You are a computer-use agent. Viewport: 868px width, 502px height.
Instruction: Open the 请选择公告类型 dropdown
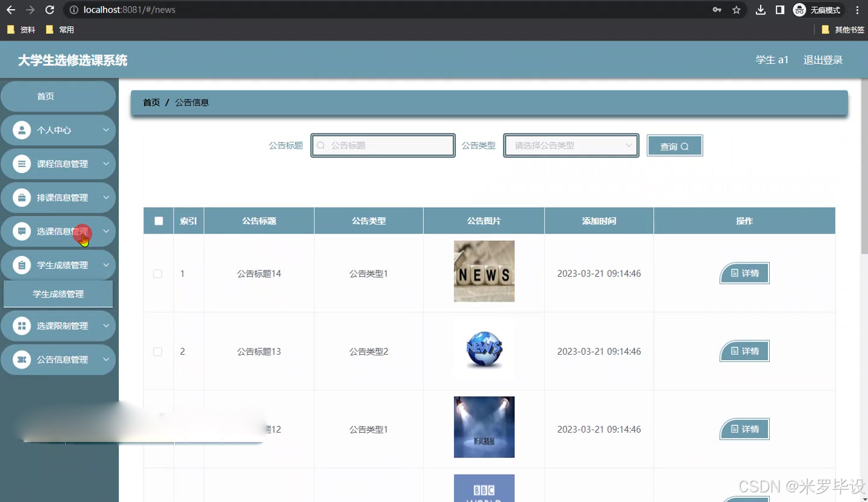tap(571, 145)
